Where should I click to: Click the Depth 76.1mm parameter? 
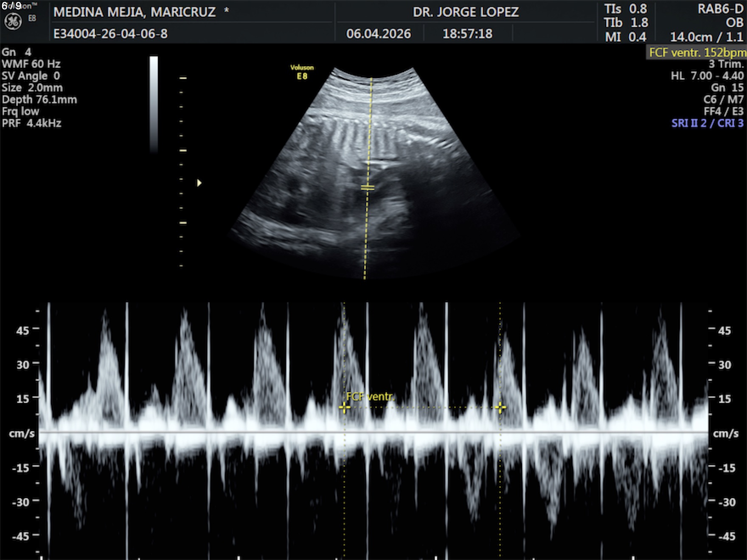pyautogui.click(x=39, y=100)
